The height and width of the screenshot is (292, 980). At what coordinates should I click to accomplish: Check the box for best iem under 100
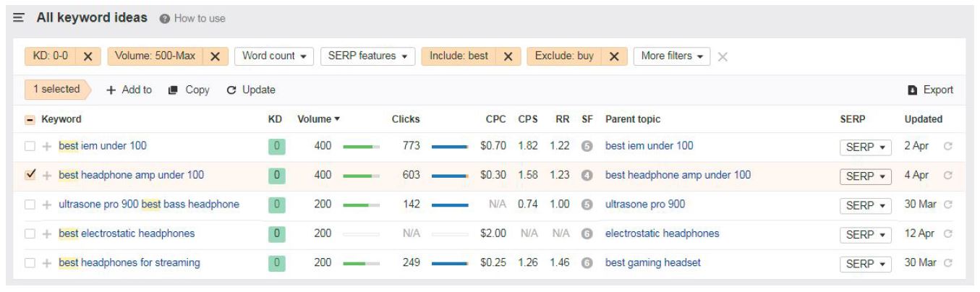tap(30, 146)
